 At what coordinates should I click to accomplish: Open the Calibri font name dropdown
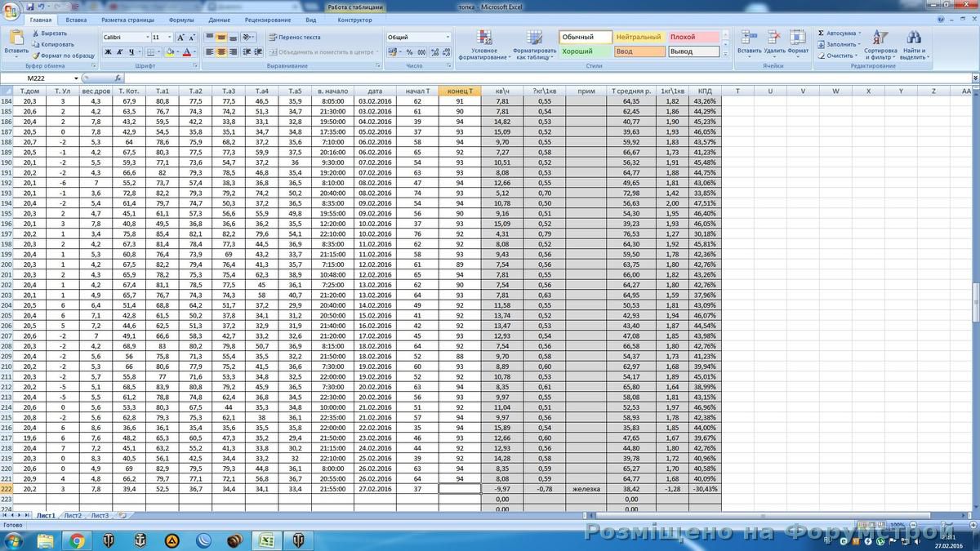(x=148, y=37)
